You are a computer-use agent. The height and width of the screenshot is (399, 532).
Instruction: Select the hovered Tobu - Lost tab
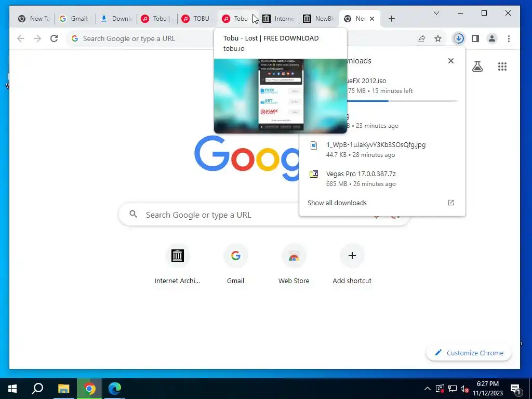[237, 19]
